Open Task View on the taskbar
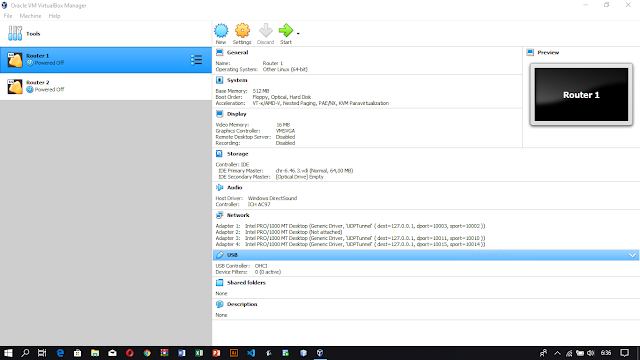The height and width of the screenshot is (360, 640). pyautogui.click(x=42, y=353)
